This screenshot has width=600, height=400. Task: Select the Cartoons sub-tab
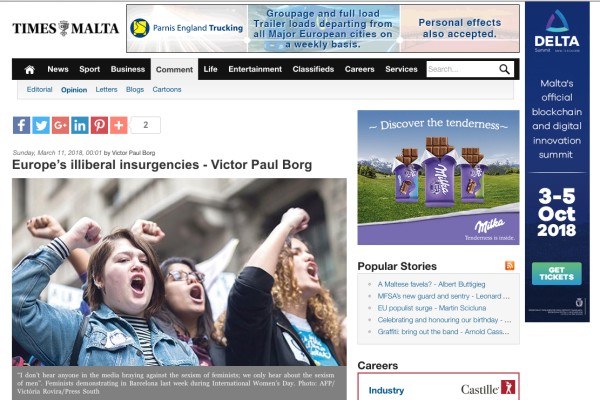[x=167, y=90]
